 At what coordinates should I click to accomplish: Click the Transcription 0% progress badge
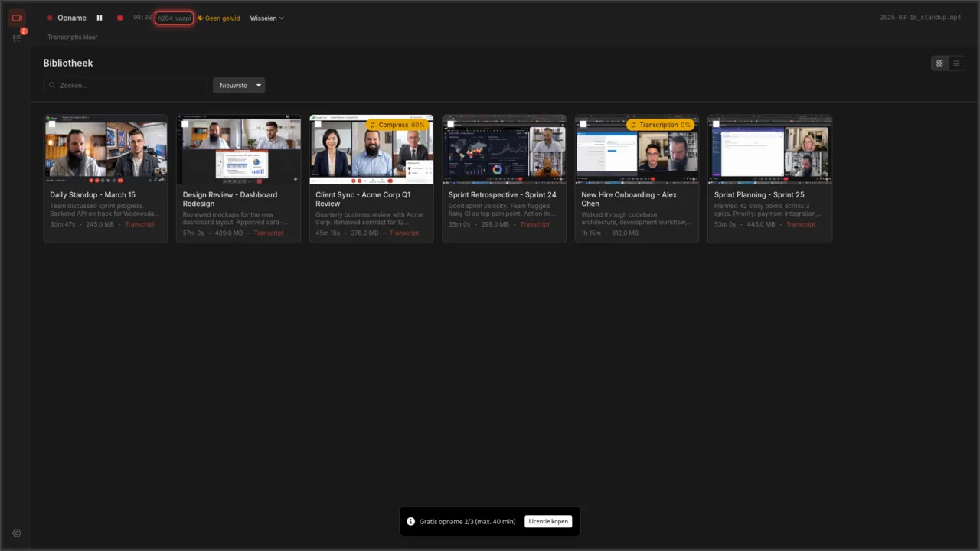[x=660, y=125]
